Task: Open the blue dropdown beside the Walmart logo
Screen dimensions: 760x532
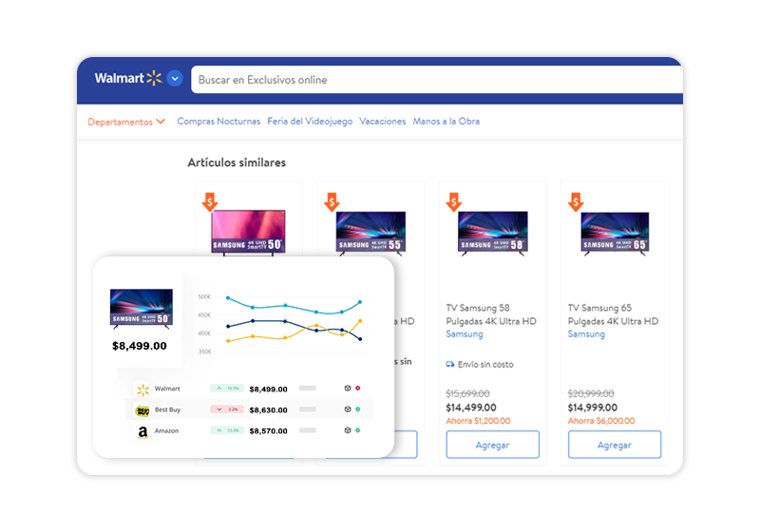Action: 175,78
